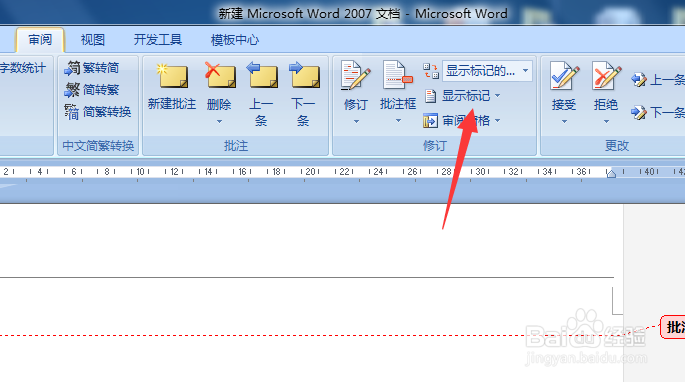Open the 简繁转换 dialog icon

tap(72, 112)
